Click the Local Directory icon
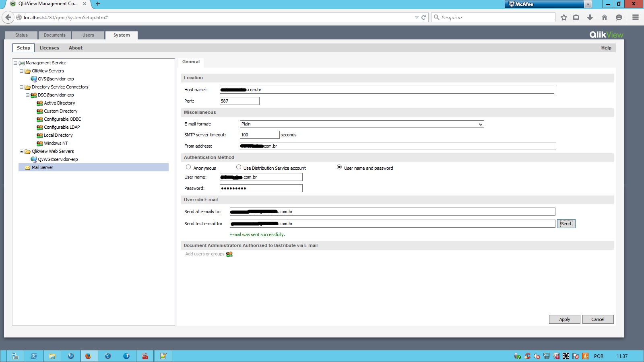The height and width of the screenshot is (362, 644). tap(39, 135)
